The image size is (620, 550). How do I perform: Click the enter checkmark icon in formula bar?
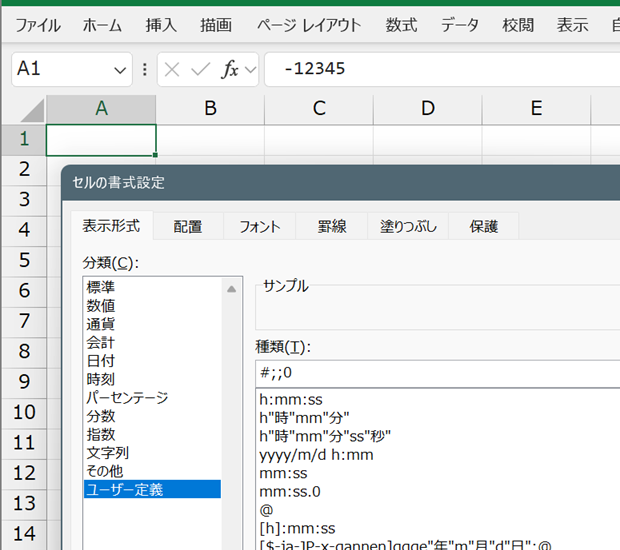[x=201, y=70]
